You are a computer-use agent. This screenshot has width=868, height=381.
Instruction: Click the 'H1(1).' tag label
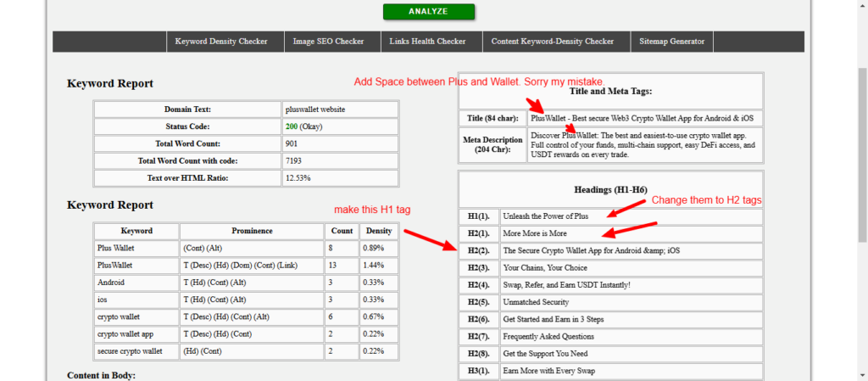pyautogui.click(x=480, y=216)
